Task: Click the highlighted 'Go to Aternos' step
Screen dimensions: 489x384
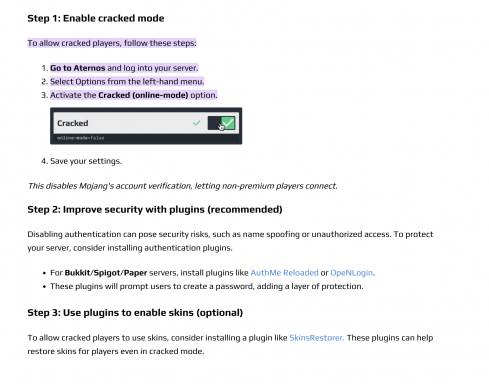Action: (x=124, y=68)
